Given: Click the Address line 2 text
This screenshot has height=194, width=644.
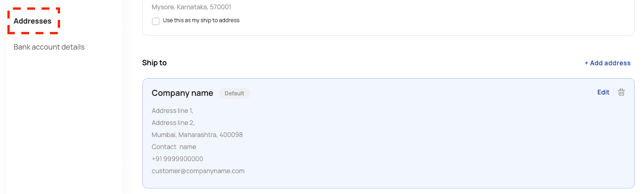Looking at the screenshot, I should [173, 123].
